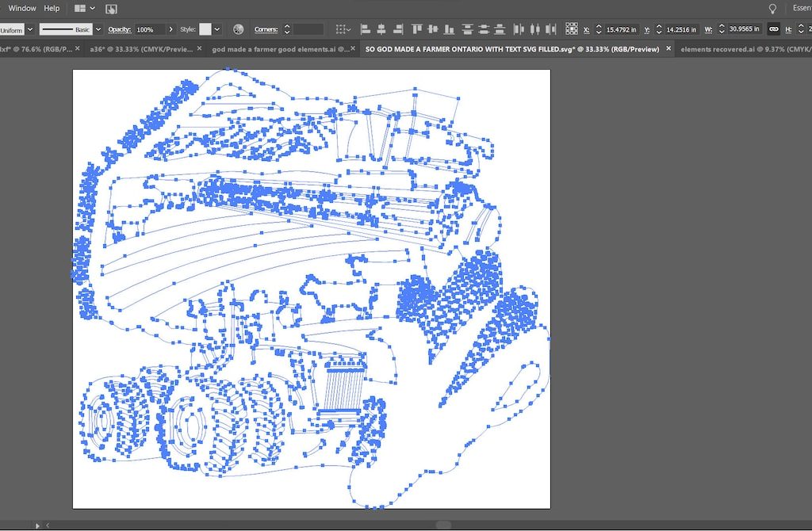
Task: Click the horizontal align left icon
Action: point(365,29)
